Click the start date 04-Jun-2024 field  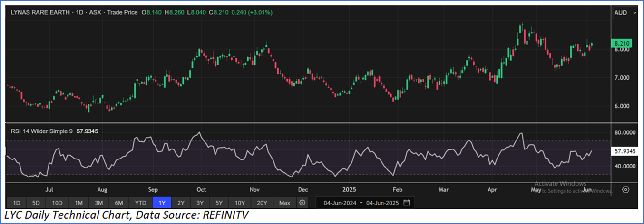339,203
